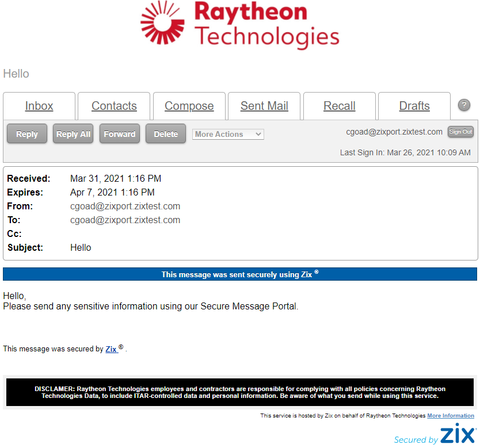Screen dimensions: 480x448
Task: Select the Recall tab
Action: coord(339,106)
